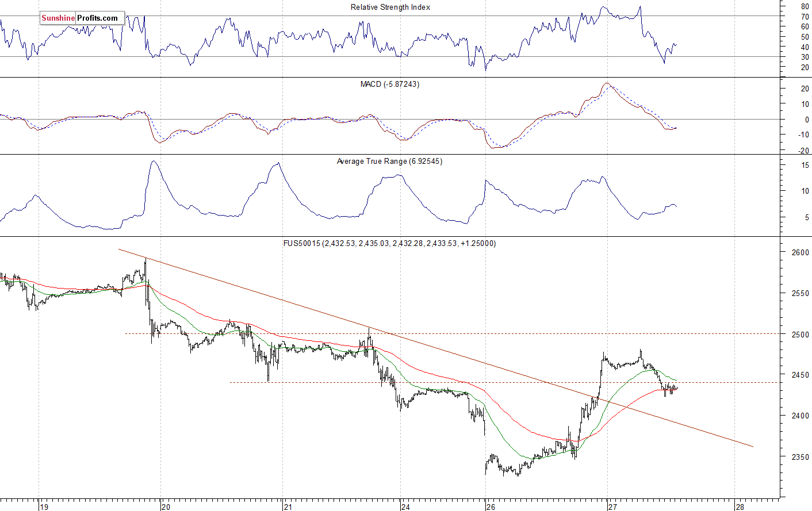Click the FUS50015 price chart title

389,244
